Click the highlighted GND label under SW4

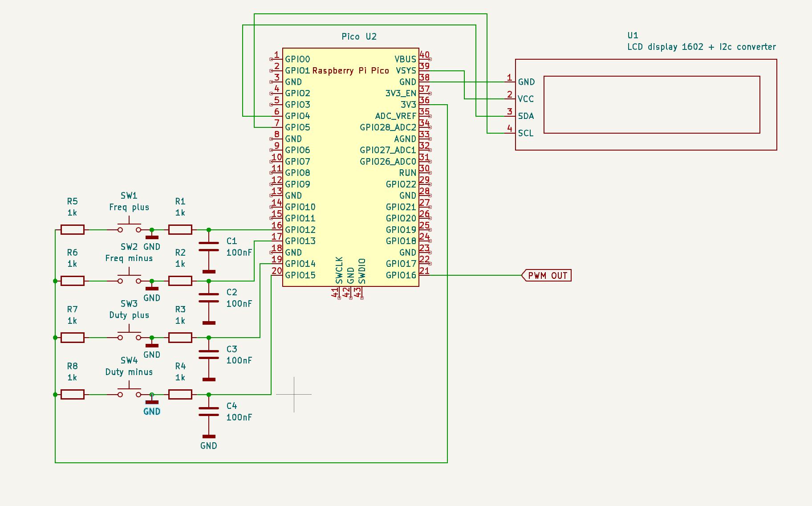[152, 411]
